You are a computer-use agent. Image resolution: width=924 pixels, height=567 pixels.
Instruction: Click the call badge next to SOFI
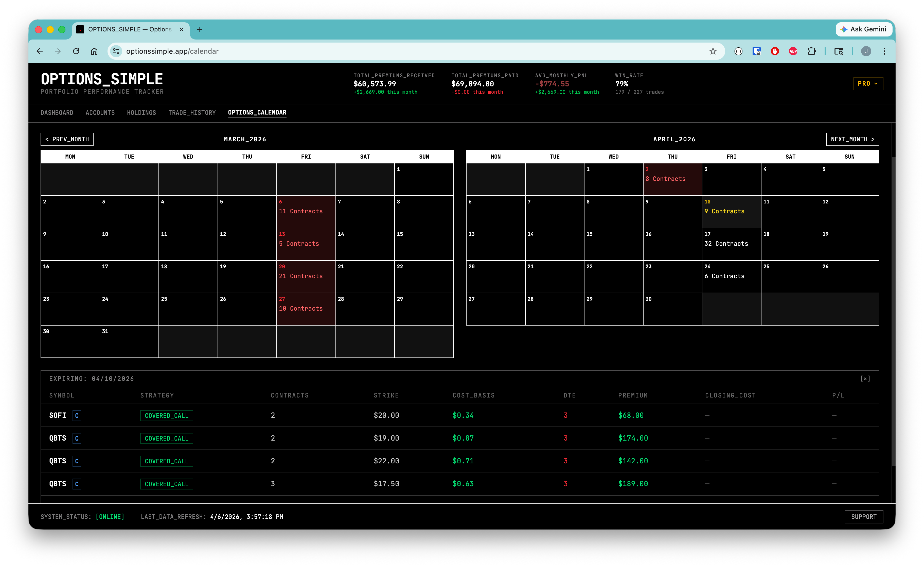pyautogui.click(x=77, y=415)
